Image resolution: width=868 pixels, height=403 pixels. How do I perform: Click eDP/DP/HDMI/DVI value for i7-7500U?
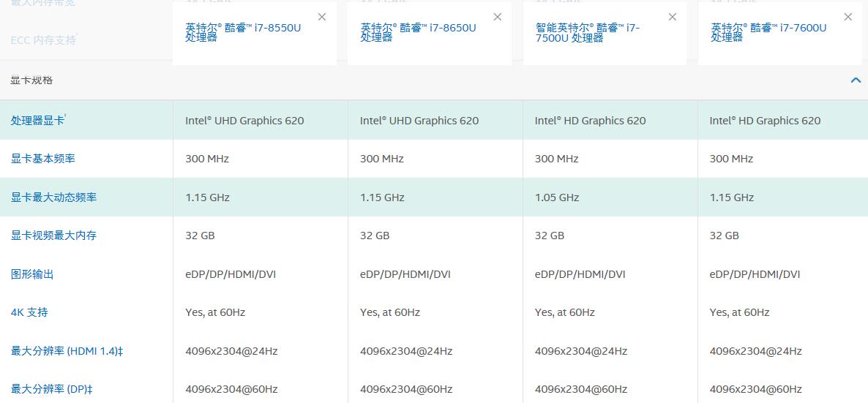pos(580,274)
